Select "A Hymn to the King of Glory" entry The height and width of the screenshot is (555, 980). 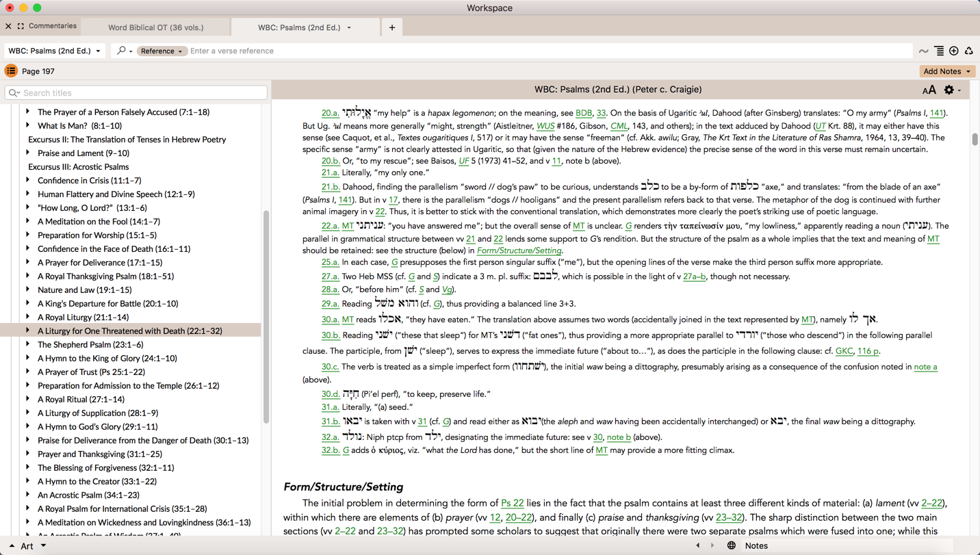pyautogui.click(x=107, y=358)
